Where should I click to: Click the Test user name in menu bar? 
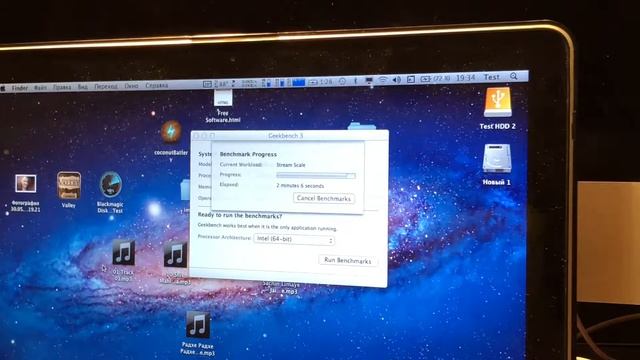coord(491,77)
